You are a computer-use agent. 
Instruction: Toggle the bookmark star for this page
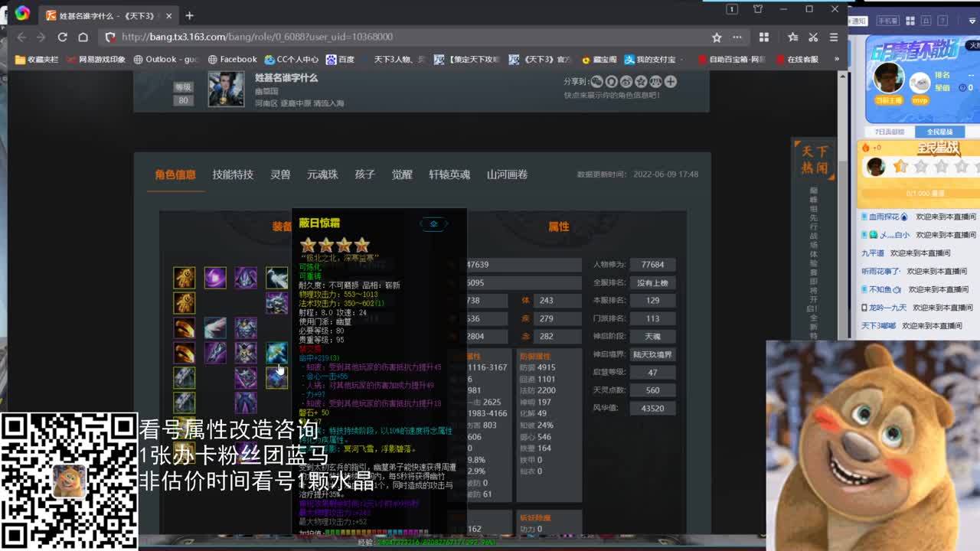point(716,36)
